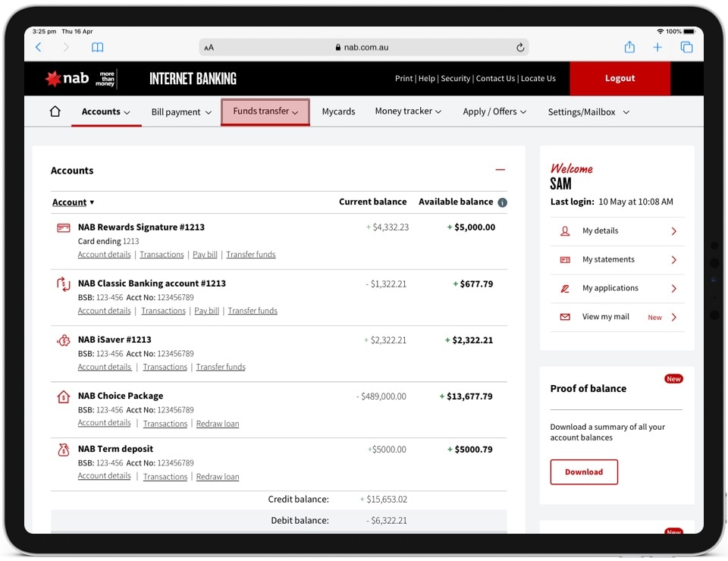Open Safari bookmarks book icon
728x561 pixels.
[98, 47]
